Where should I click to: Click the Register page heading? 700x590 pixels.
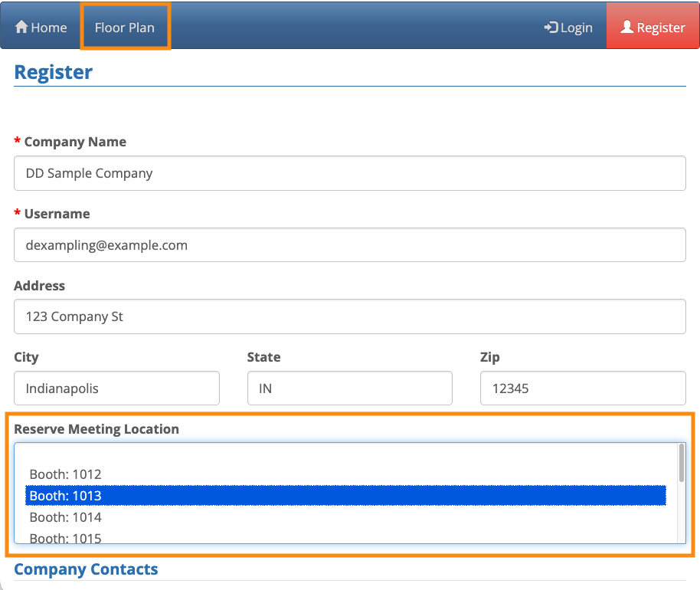coord(53,72)
